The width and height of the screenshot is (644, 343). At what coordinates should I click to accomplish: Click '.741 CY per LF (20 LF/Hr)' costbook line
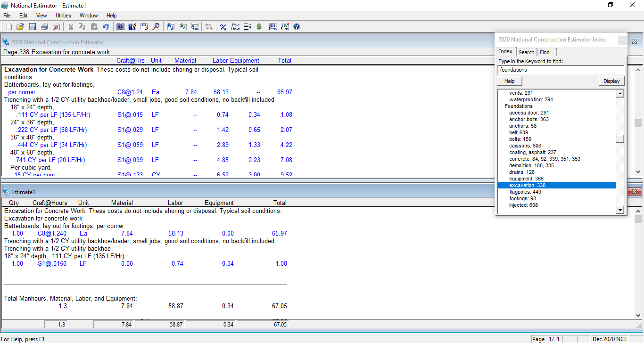tap(51, 160)
